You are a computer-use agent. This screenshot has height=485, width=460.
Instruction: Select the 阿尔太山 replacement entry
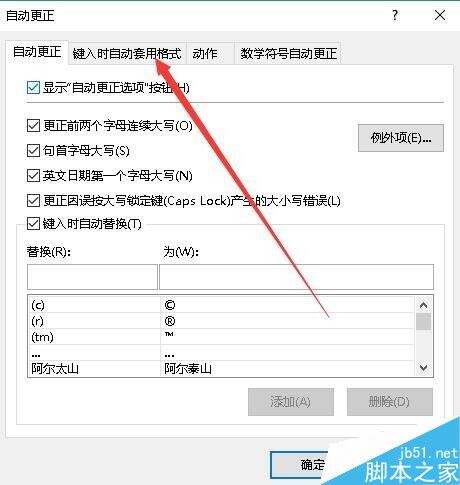point(221,369)
